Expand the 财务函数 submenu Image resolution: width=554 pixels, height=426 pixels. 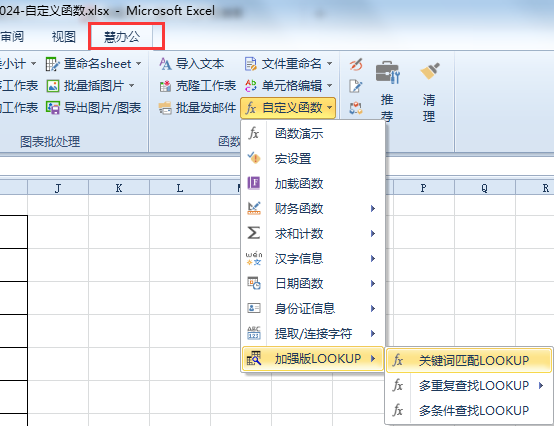point(312,208)
